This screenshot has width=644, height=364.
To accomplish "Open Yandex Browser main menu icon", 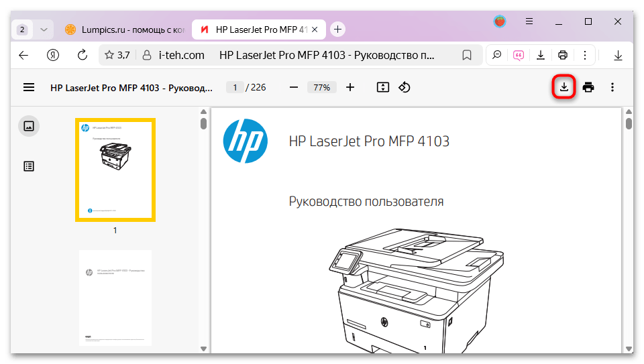I will click(529, 21).
